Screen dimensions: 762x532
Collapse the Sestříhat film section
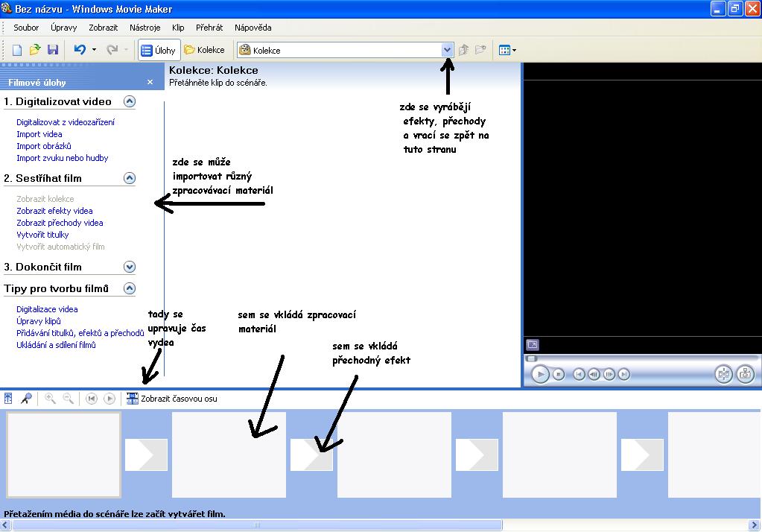tap(130, 178)
